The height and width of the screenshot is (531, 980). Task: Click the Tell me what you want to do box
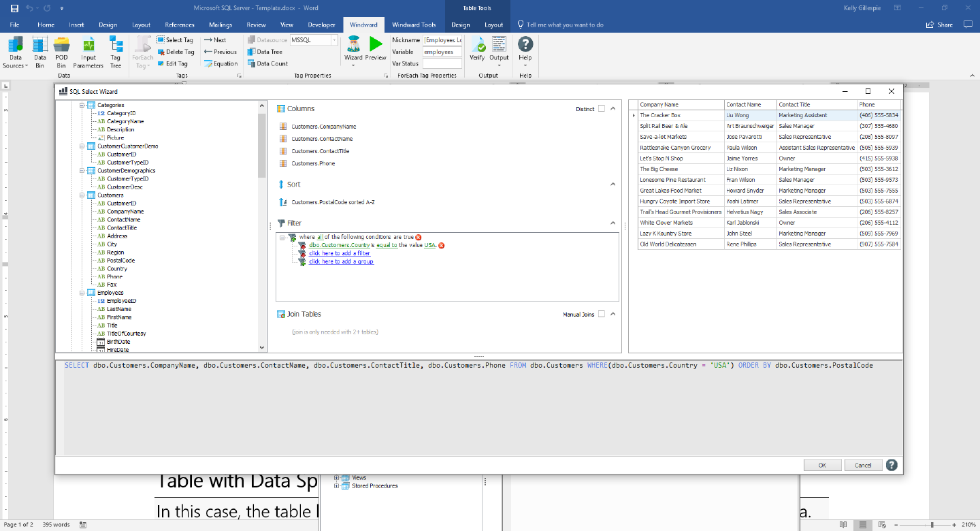click(x=561, y=25)
